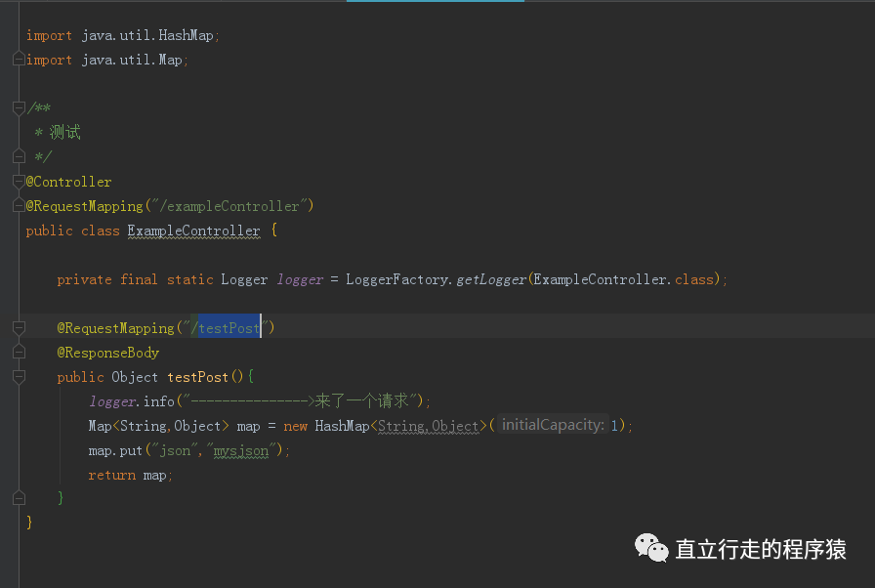Viewport: 875px width, 588px height.
Task: Click LoggerFactory in the logger declaration
Action: point(396,279)
